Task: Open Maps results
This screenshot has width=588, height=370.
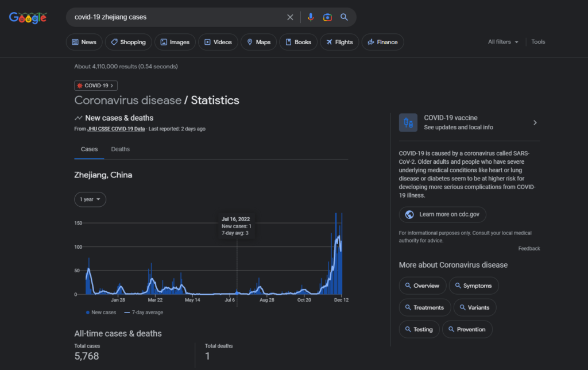Action: pos(258,42)
